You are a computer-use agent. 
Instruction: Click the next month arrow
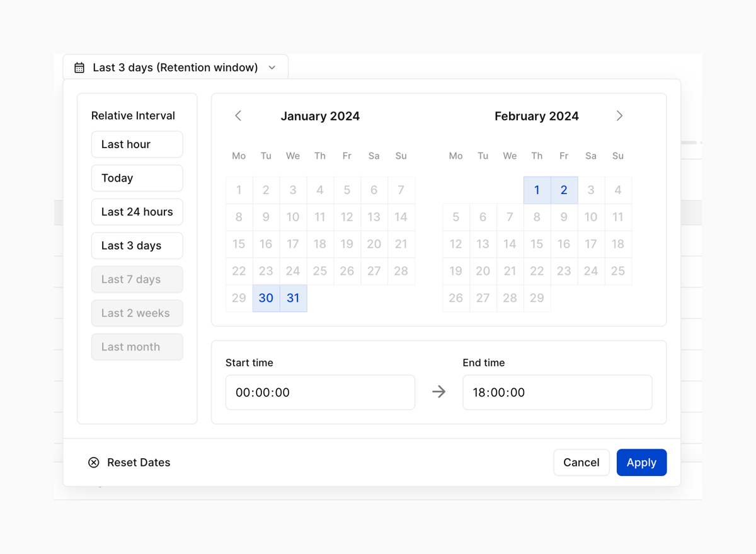pos(619,116)
